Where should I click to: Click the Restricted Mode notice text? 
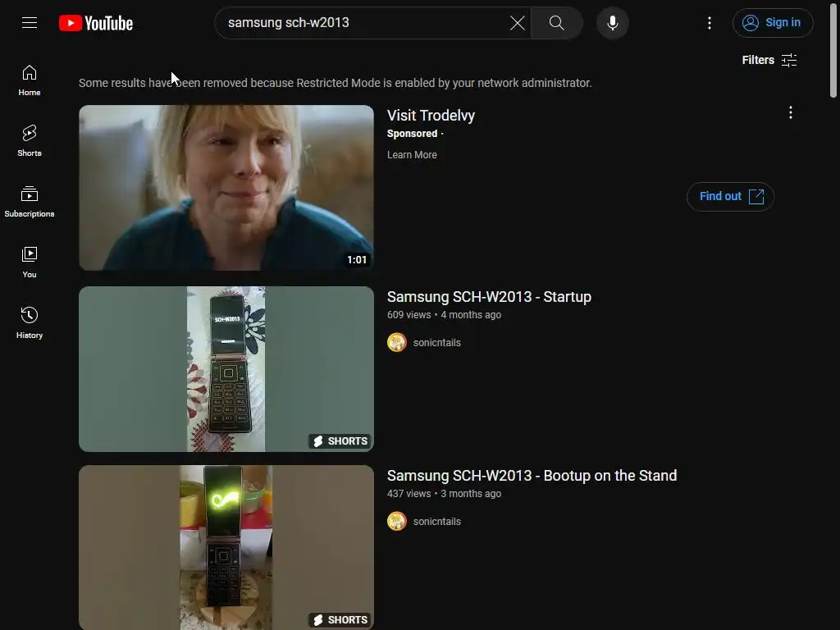click(x=336, y=83)
